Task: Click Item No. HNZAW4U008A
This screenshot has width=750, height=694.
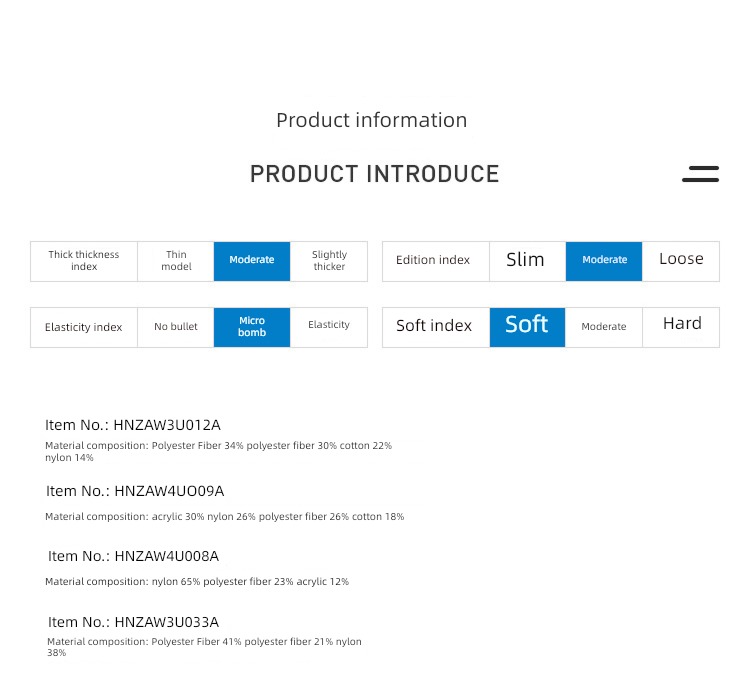Action: point(133,556)
